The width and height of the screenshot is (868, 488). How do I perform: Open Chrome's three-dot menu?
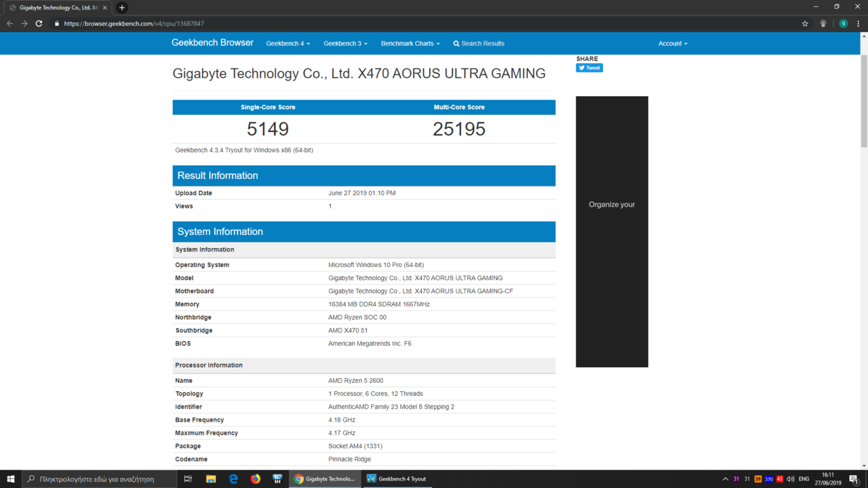tap(859, 23)
